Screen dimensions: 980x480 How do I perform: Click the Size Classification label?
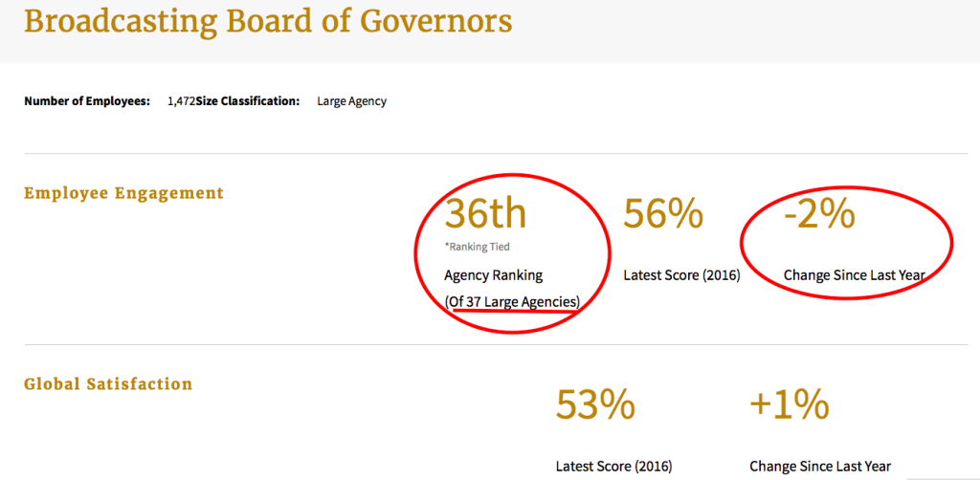tap(248, 101)
